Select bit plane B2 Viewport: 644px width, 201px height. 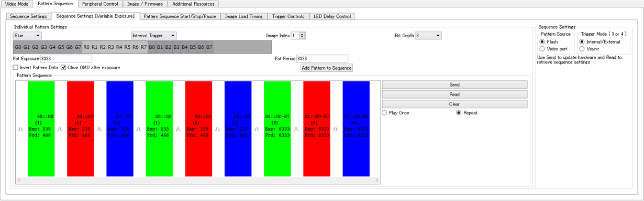tap(168, 47)
